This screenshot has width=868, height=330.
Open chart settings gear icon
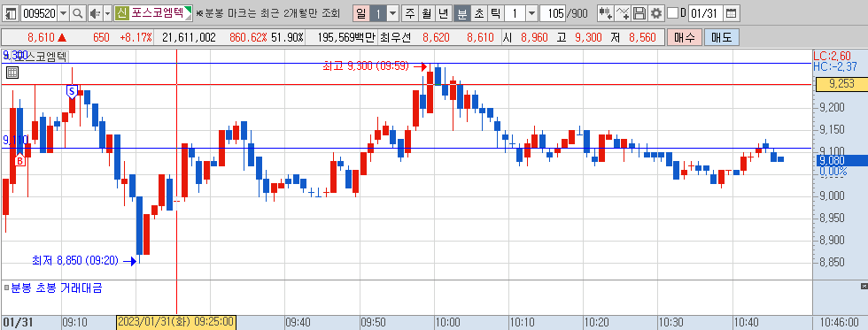point(656,12)
